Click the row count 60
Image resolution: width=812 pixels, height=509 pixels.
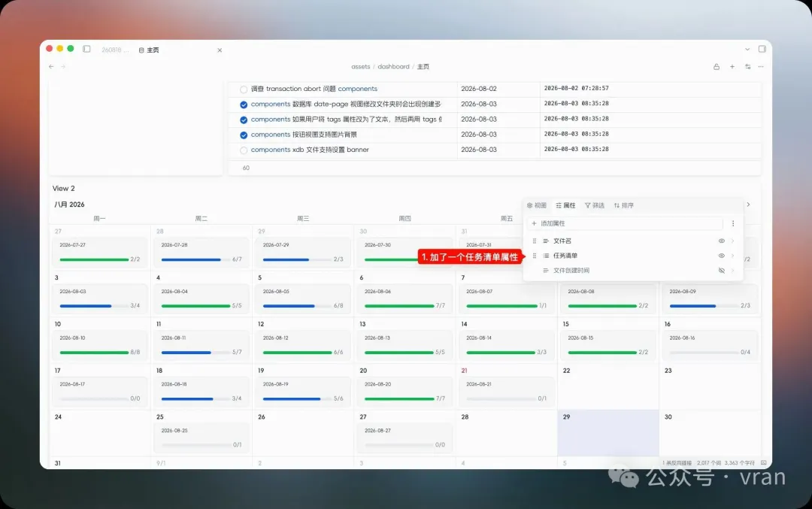tap(246, 168)
